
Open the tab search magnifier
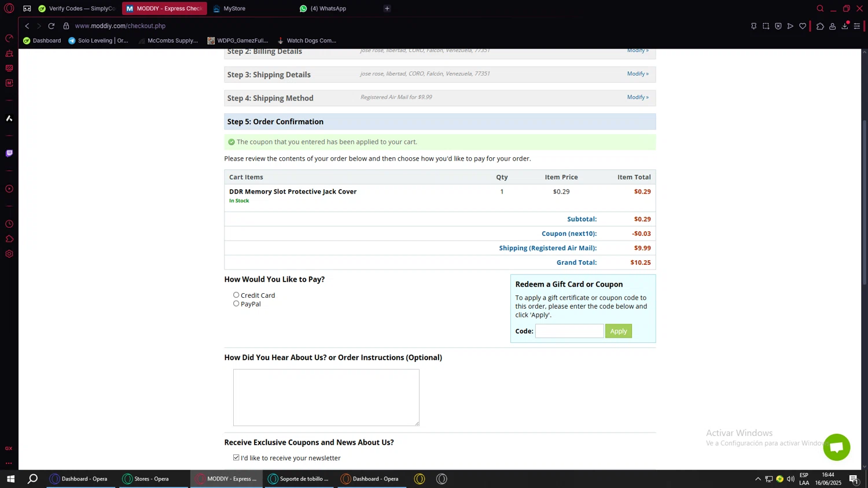(x=820, y=9)
